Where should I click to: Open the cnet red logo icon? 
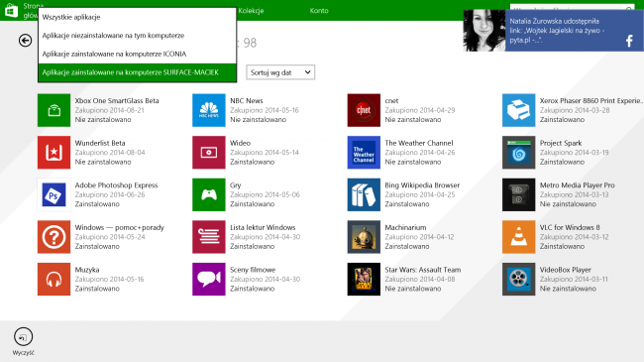(x=364, y=110)
